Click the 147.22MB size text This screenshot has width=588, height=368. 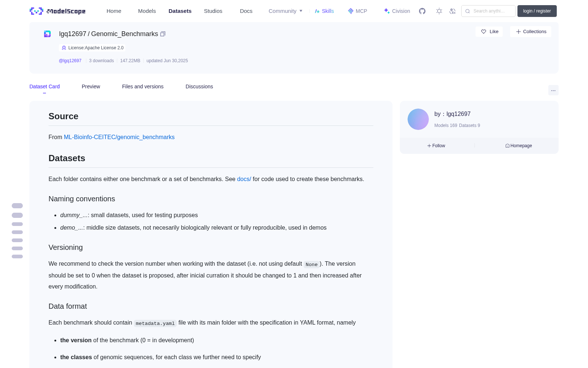pos(130,61)
